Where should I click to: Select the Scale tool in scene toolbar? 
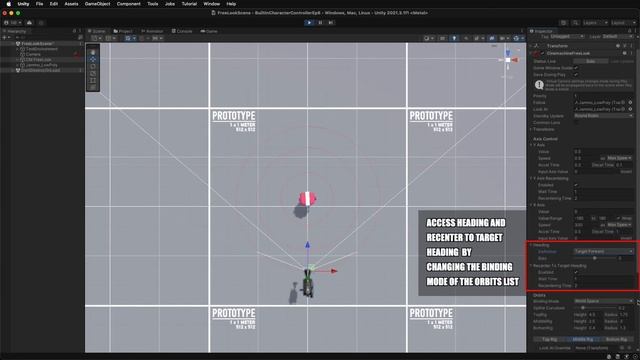[93, 73]
